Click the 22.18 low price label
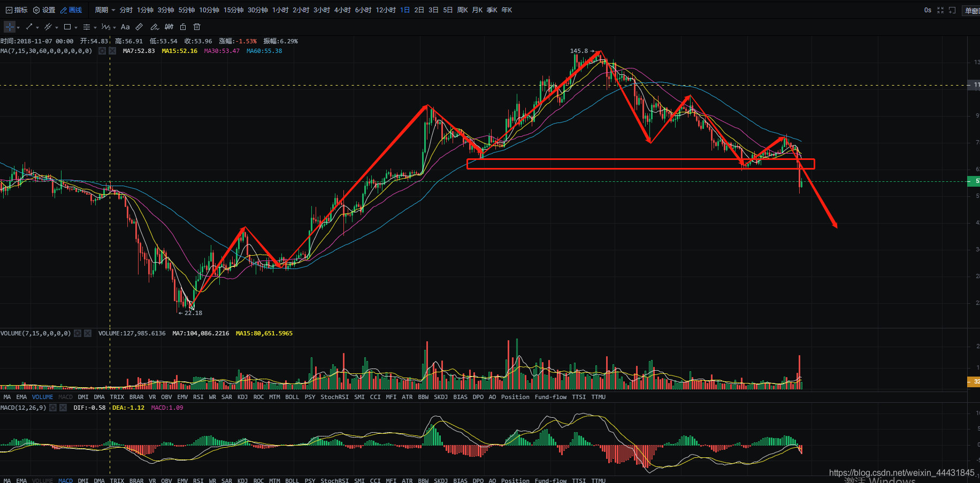The height and width of the screenshot is (483, 980). click(x=193, y=313)
